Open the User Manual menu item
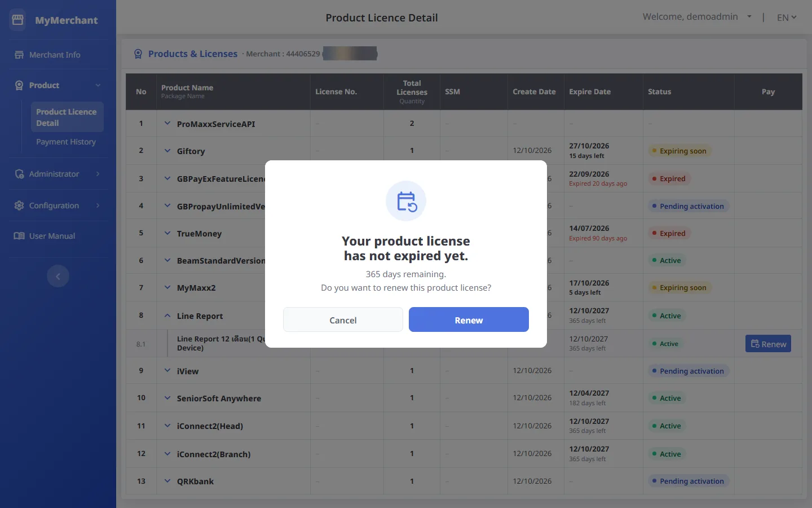The image size is (812, 508). tap(52, 236)
